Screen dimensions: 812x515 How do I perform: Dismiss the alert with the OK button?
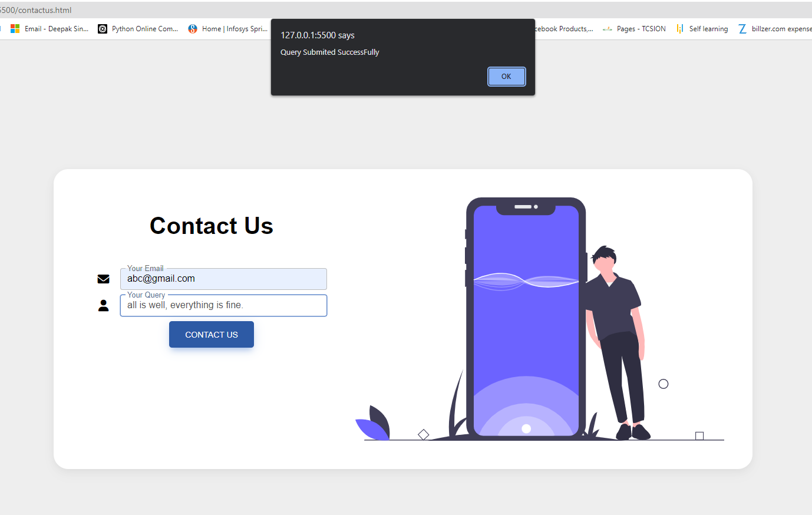[506, 77]
